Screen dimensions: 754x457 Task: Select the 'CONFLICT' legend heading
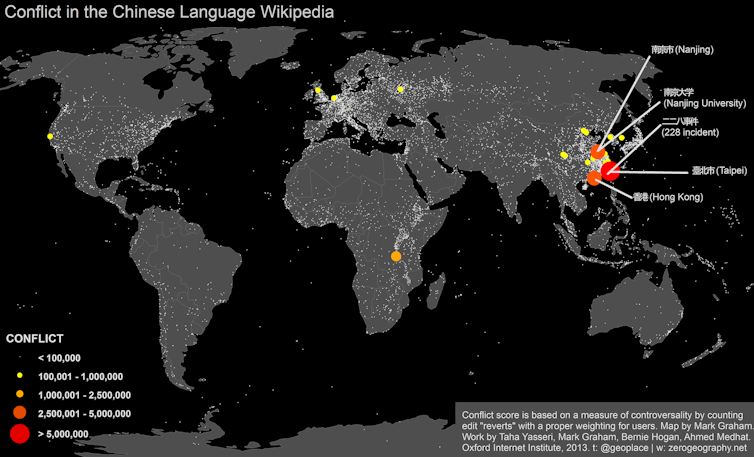tap(35, 339)
